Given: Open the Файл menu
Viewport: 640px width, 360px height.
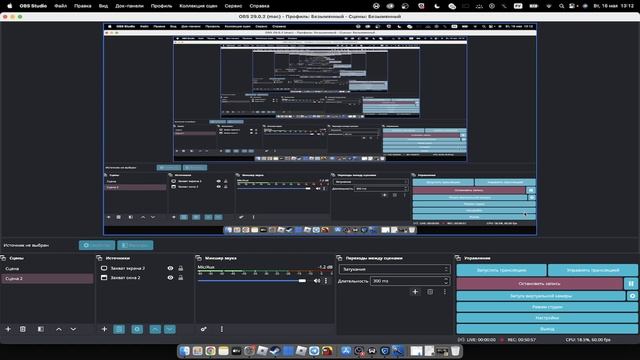Looking at the screenshot, I should click(61, 6).
